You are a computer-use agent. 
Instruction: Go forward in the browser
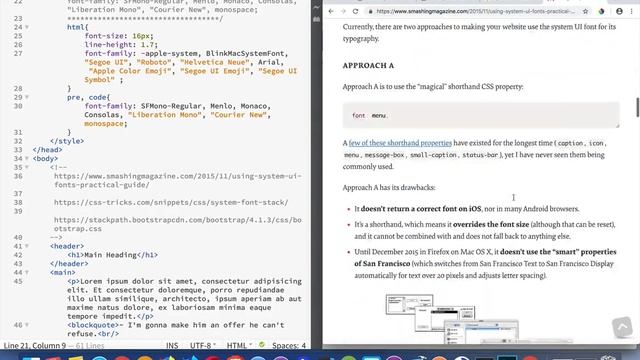[x=343, y=11]
